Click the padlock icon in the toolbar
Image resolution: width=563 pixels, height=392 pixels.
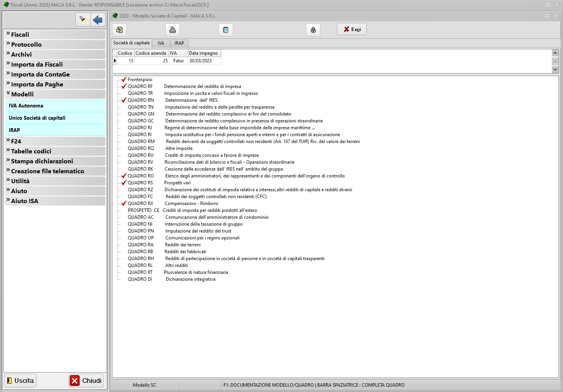tap(313, 30)
